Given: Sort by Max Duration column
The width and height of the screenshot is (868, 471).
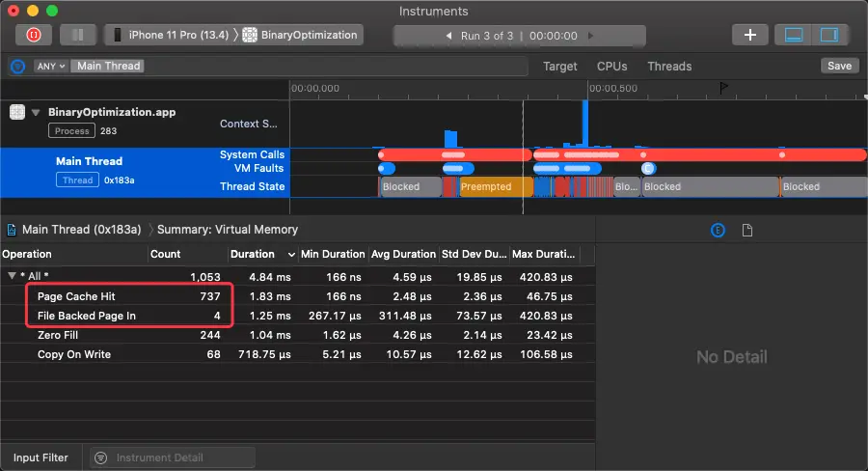Looking at the screenshot, I should point(544,255).
